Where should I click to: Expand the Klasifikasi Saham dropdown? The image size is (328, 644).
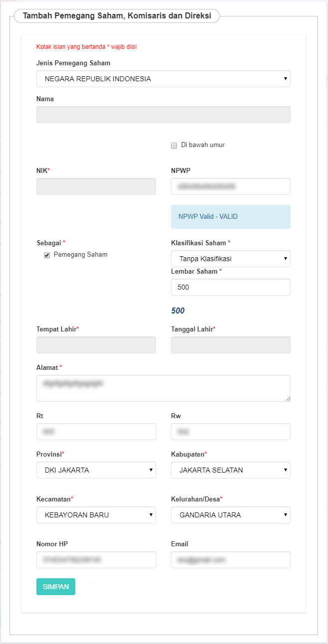click(x=230, y=259)
